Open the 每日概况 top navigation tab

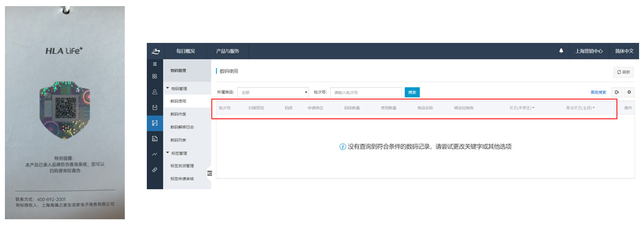point(185,51)
